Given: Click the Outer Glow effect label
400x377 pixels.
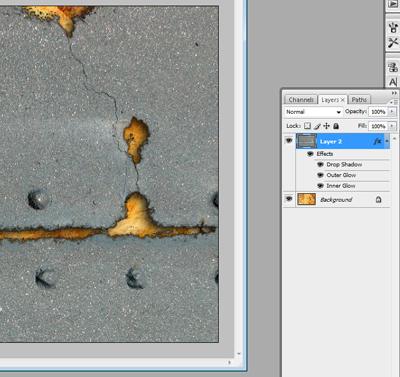Looking at the screenshot, I should (x=341, y=175).
